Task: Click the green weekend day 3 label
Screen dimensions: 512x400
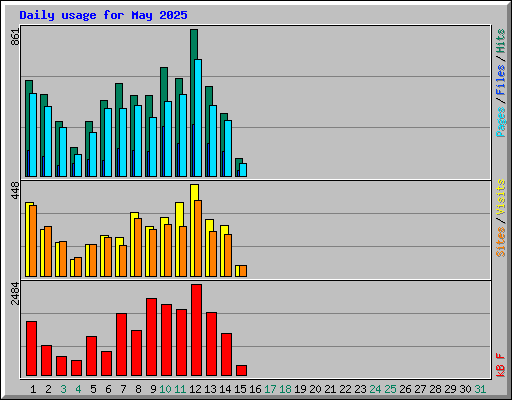Action: 63,389
